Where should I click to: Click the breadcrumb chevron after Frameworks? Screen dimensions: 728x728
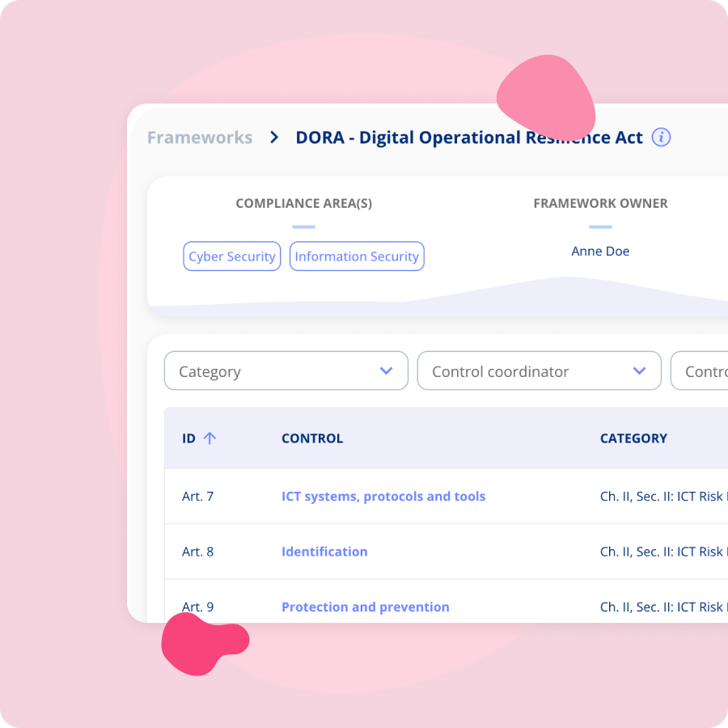(x=274, y=138)
